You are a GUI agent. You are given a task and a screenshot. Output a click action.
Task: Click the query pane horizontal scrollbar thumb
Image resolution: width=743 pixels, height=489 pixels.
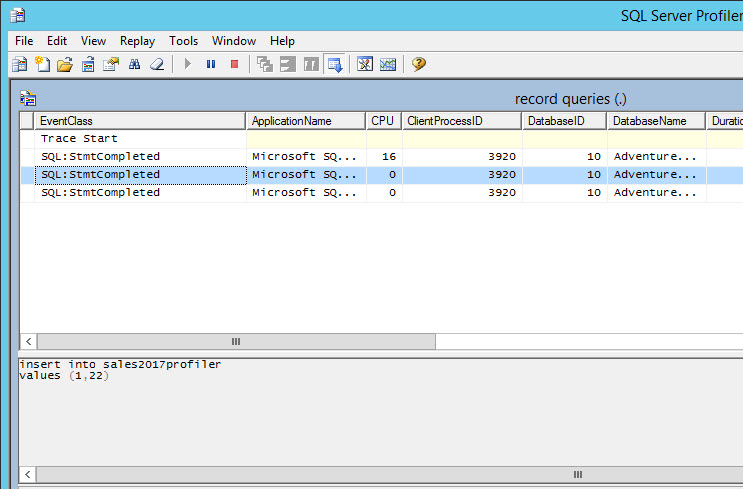pos(390,474)
